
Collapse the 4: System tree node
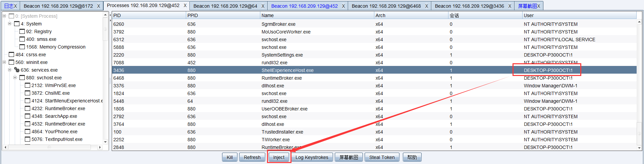coord(10,24)
